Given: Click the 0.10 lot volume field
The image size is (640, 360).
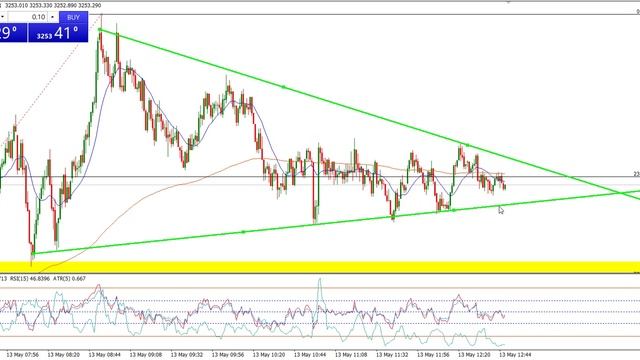Looking at the screenshot, I should (x=28, y=17).
